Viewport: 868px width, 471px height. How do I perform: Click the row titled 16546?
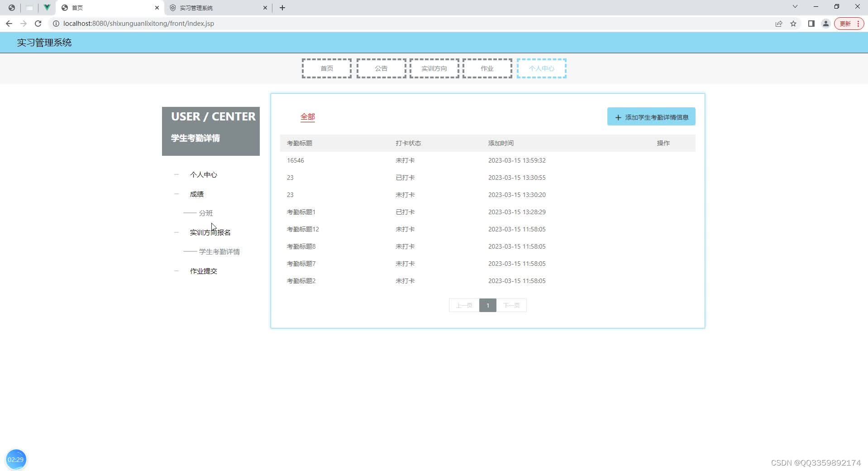(487, 160)
